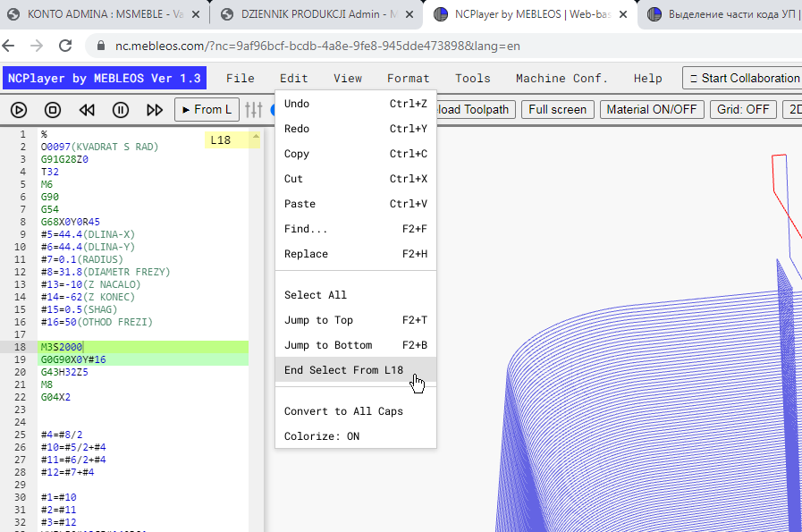Select Cut in the Edit menu
The height and width of the screenshot is (532, 802).
[356, 179]
